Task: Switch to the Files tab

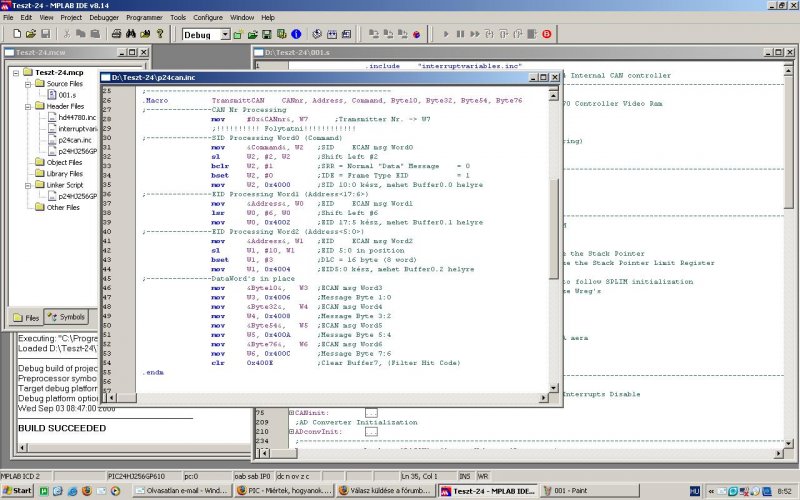Action: (26, 318)
